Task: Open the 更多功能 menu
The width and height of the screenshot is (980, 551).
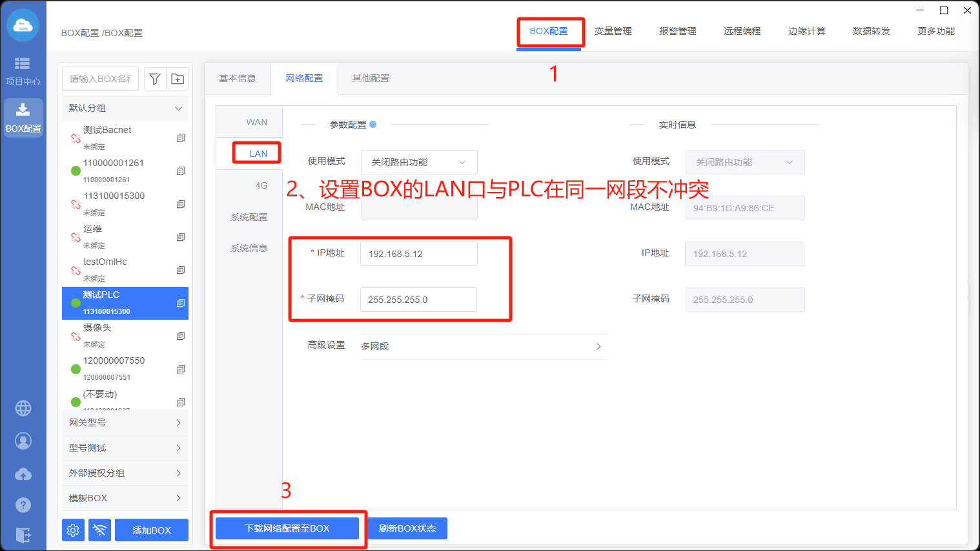Action: pyautogui.click(x=936, y=31)
